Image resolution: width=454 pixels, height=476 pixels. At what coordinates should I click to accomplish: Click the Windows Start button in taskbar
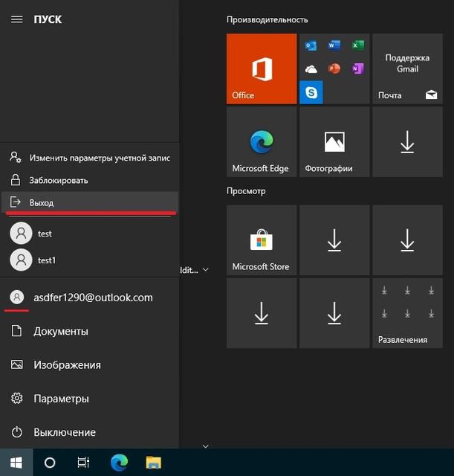16,463
